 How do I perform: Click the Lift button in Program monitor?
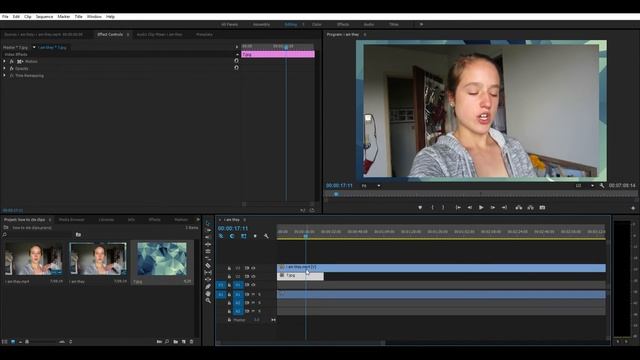tap(519, 208)
